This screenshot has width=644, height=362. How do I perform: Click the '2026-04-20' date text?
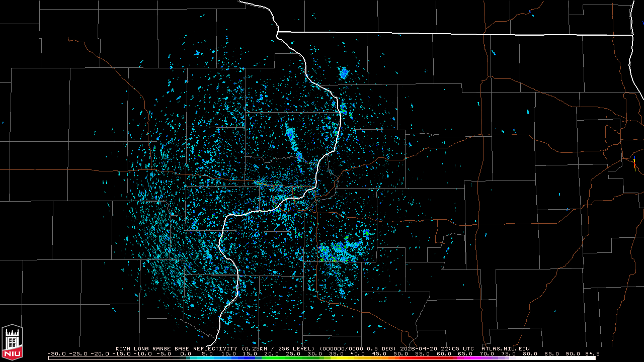tap(418, 348)
